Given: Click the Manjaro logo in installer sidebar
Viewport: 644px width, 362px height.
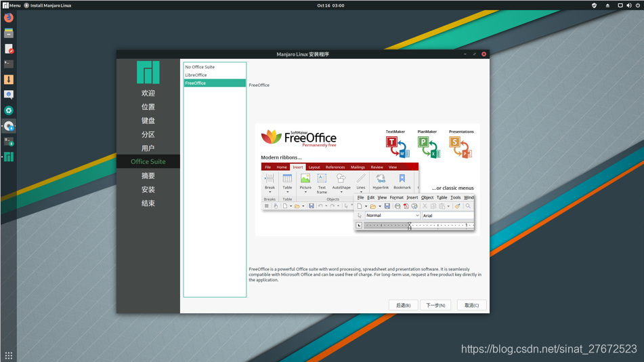Looking at the screenshot, I should (x=148, y=73).
